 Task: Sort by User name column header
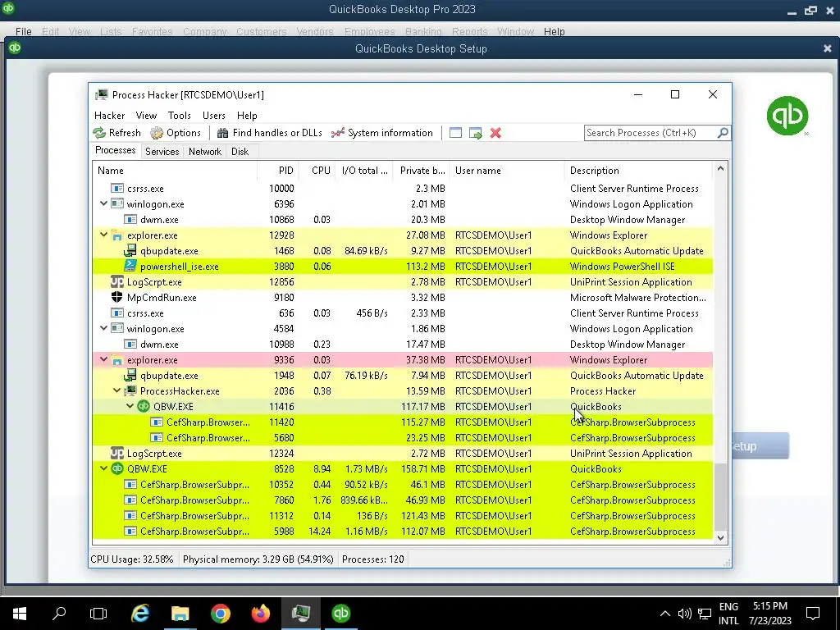[x=507, y=171]
